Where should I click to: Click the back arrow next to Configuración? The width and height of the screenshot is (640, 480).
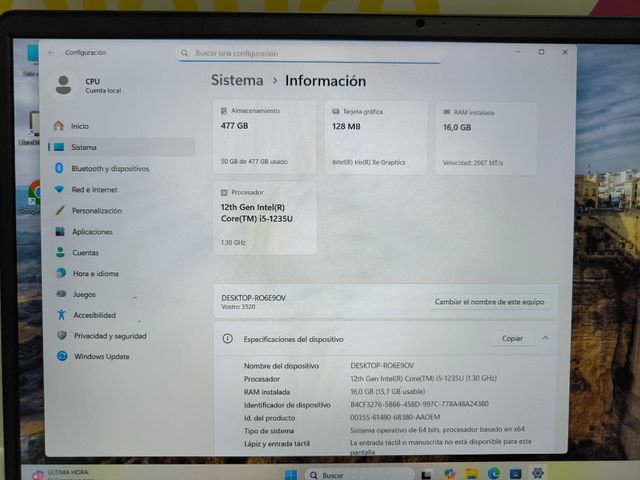(x=51, y=52)
